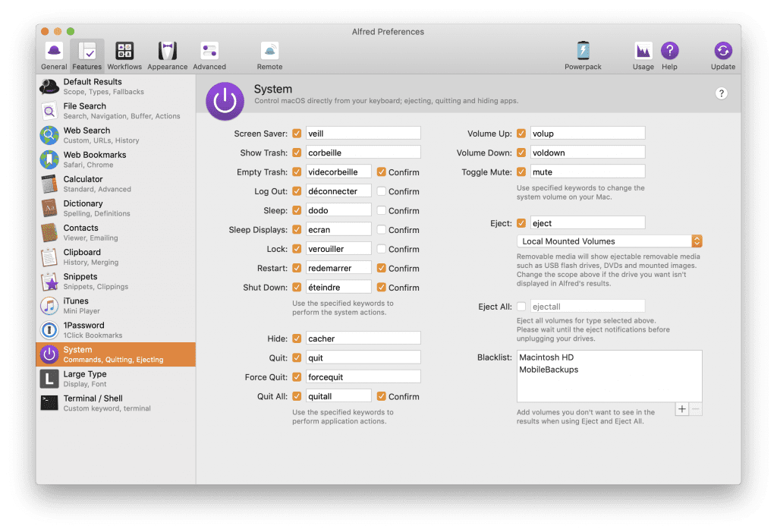Disable the Toggle Mute checkbox
The image size is (777, 532).
tap(521, 172)
